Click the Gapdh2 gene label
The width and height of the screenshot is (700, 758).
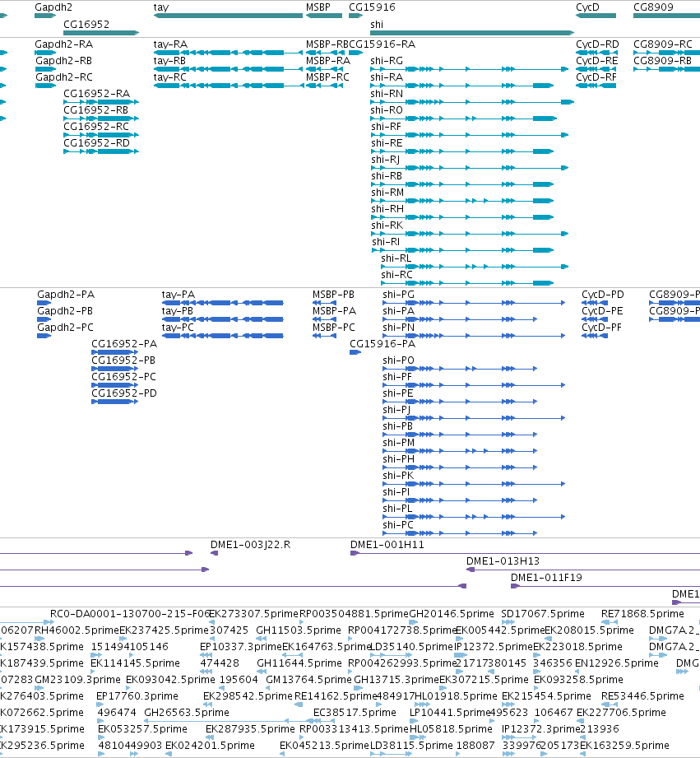[53, 7]
